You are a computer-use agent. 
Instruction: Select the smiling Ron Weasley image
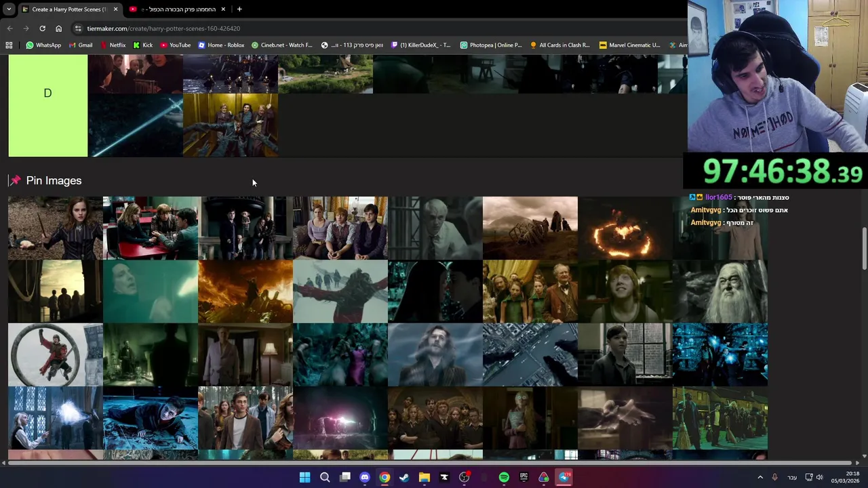pos(625,291)
